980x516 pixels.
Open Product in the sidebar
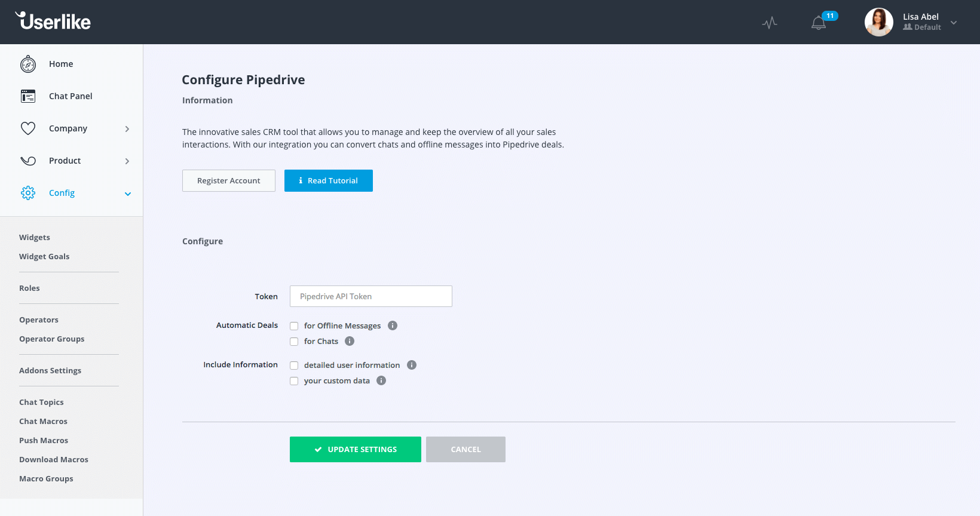click(x=65, y=161)
